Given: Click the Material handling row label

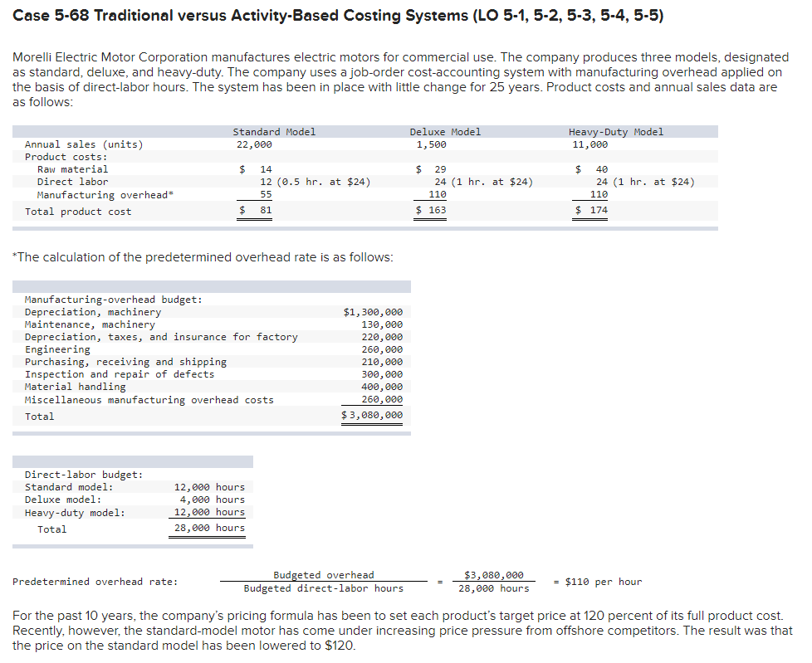Looking at the screenshot, I should coord(75,387).
